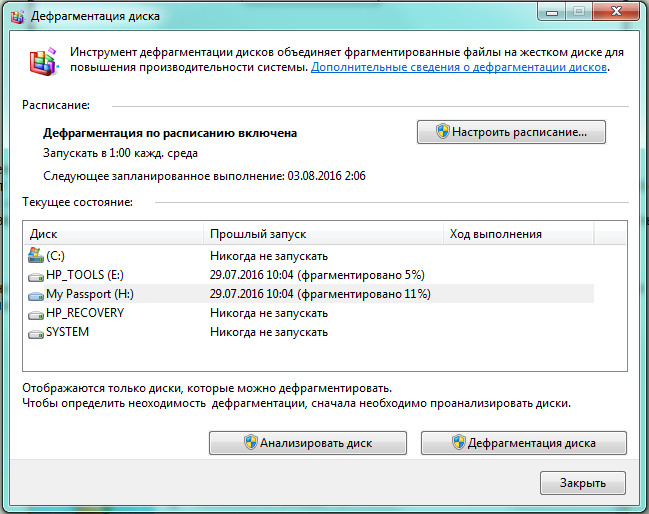The height and width of the screenshot is (514, 649).
Task: Click the heading 'Дефрагментация по расписанию включена'
Action: 170,133
